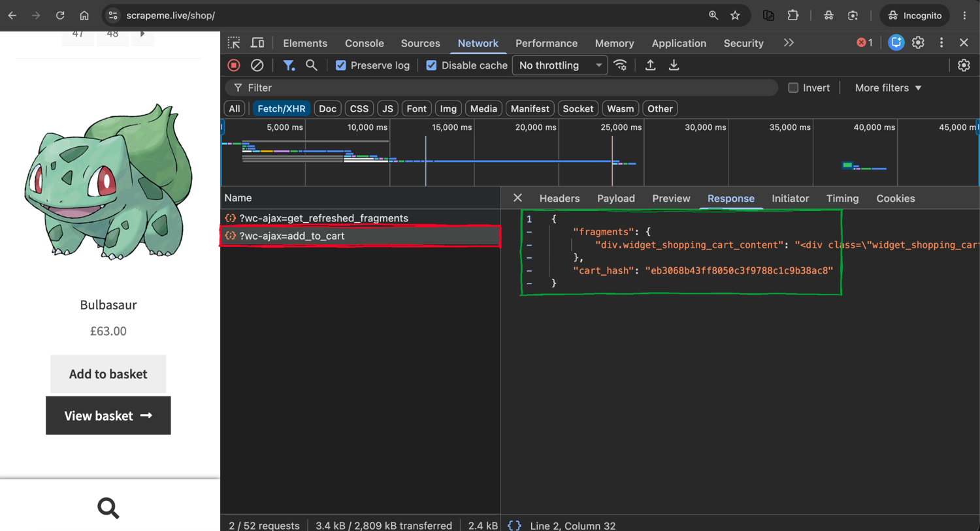Show more DevTools tabs chevron

[789, 42]
